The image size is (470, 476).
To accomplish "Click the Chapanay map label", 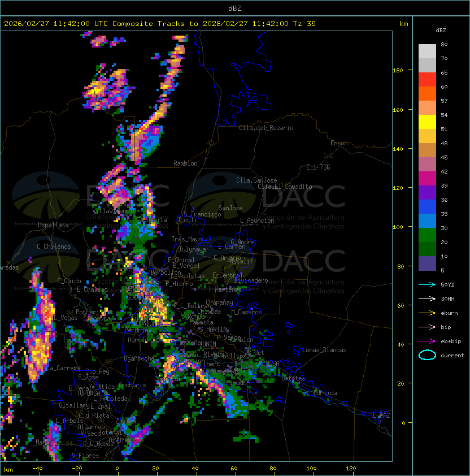I will point(219,302).
